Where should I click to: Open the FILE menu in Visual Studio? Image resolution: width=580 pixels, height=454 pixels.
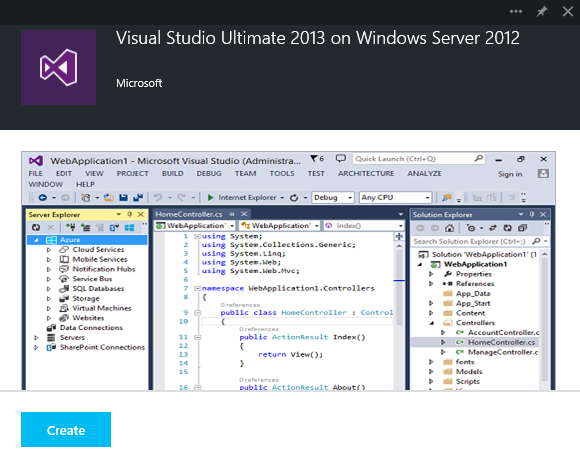(36, 174)
